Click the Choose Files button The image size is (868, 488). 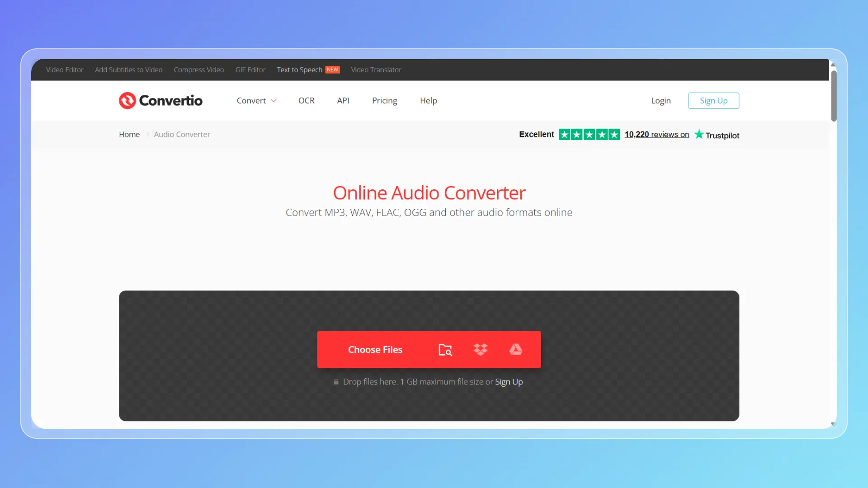pyautogui.click(x=375, y=350)
